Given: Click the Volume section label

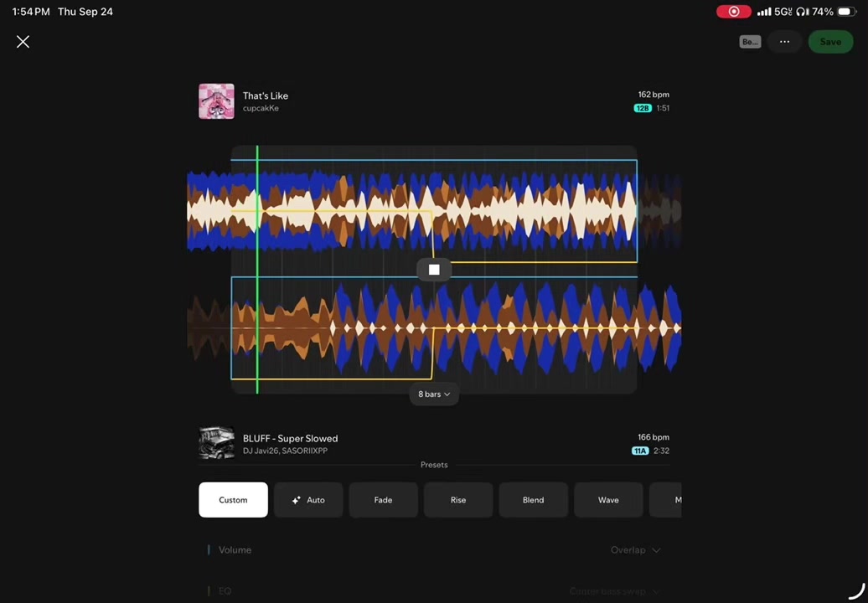Looking at the screenshot, I should click(x=235, y=550).
